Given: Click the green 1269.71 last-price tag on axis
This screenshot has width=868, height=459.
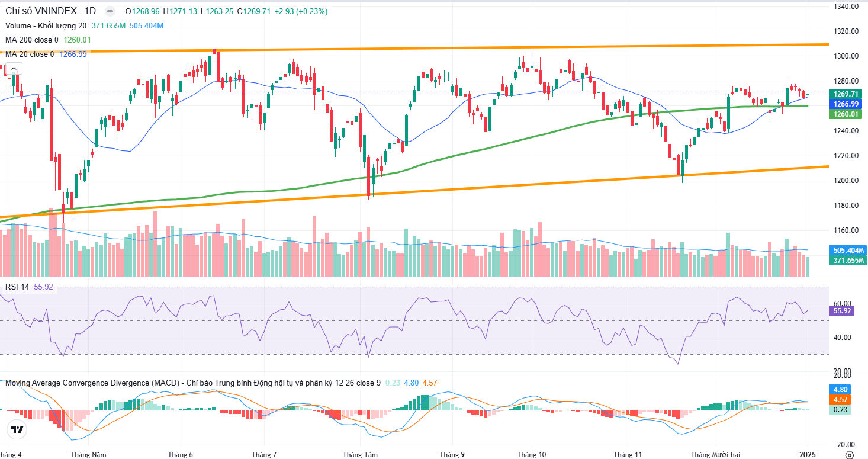Looking at the screenshot, I should tap(846, 94).
